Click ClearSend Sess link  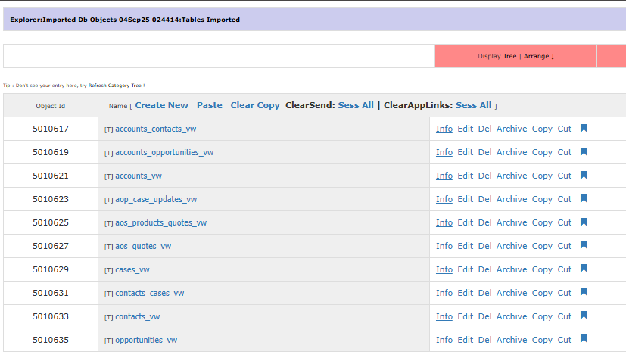[348, 105]
